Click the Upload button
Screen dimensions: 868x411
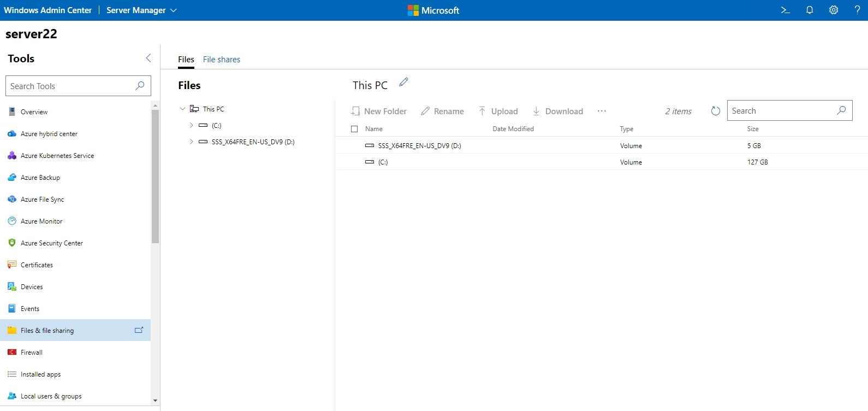tap(498, 111)
